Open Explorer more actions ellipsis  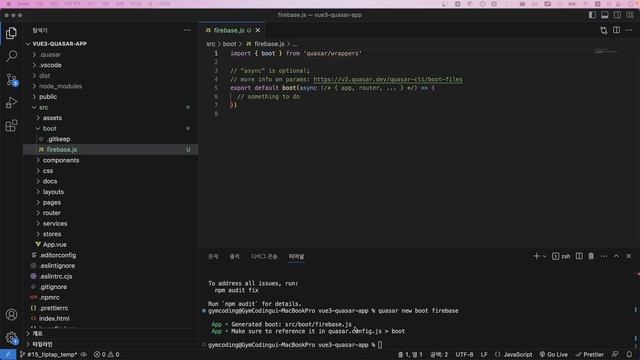[187, 30]
